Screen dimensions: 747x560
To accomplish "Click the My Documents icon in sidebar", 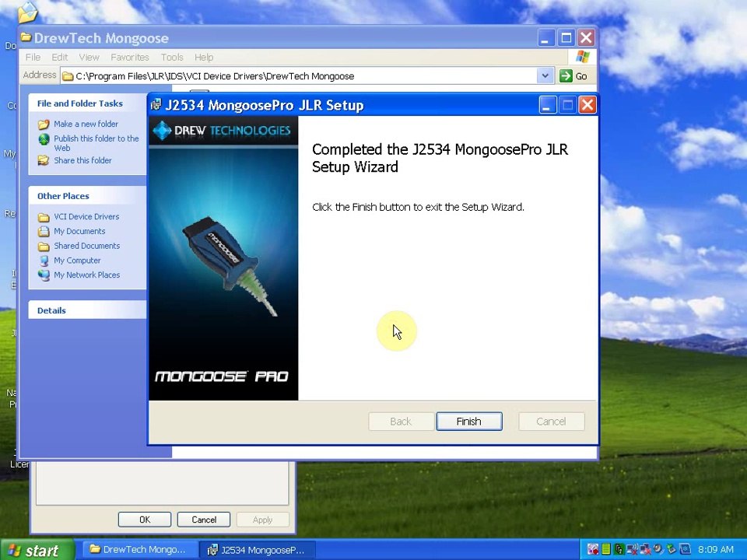I will click(x=44, y=232).
